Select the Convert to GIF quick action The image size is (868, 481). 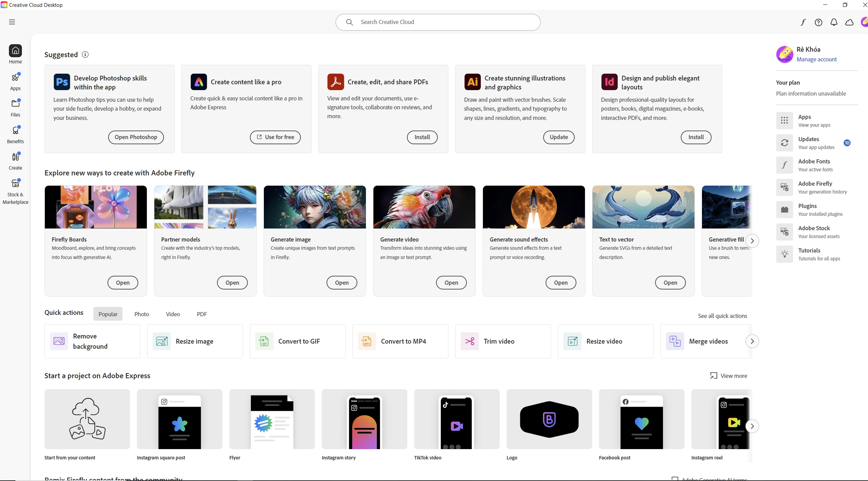[x=297, y=341]
